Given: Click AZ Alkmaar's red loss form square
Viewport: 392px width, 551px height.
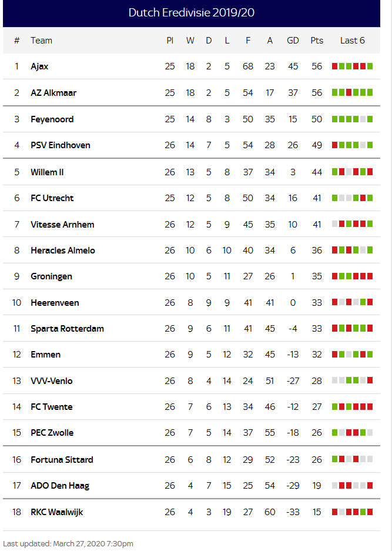Looking at the screenshot, I should coord(349,92).
